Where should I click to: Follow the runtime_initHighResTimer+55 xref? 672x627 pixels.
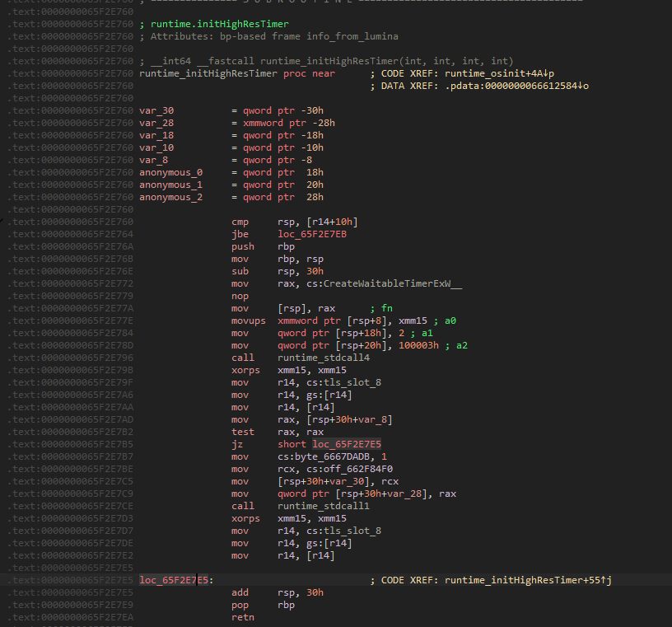(528, 580)
